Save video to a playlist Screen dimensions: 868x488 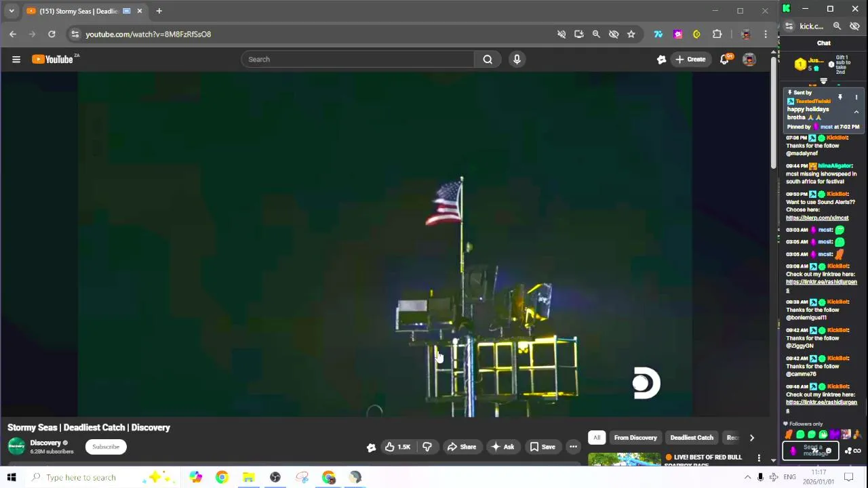point(542,447)
